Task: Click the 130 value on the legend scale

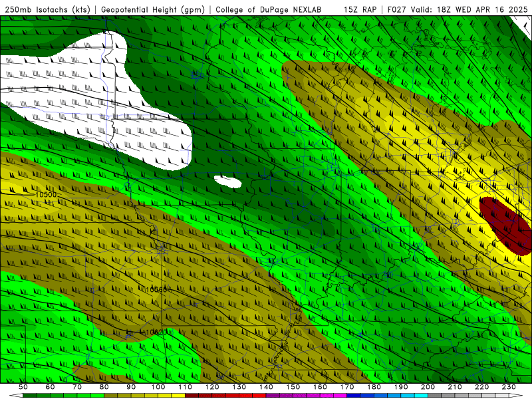Action: tap(239, 387)
